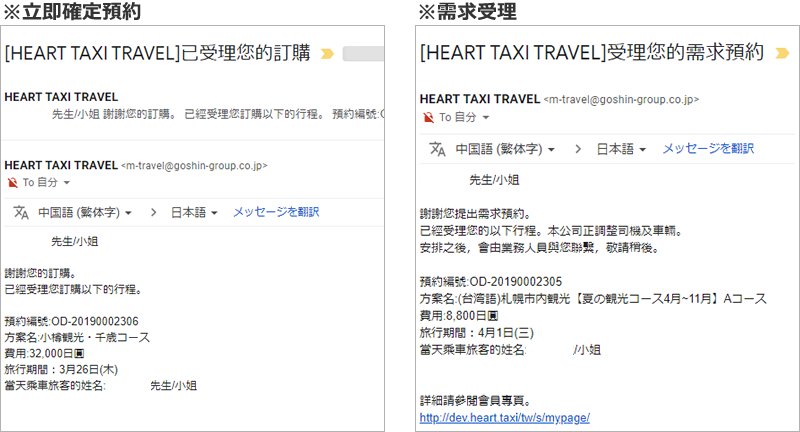This screenshot has width=800, height=432.
Task: Click the '※需求受理' heading
Action: point(467,11)
